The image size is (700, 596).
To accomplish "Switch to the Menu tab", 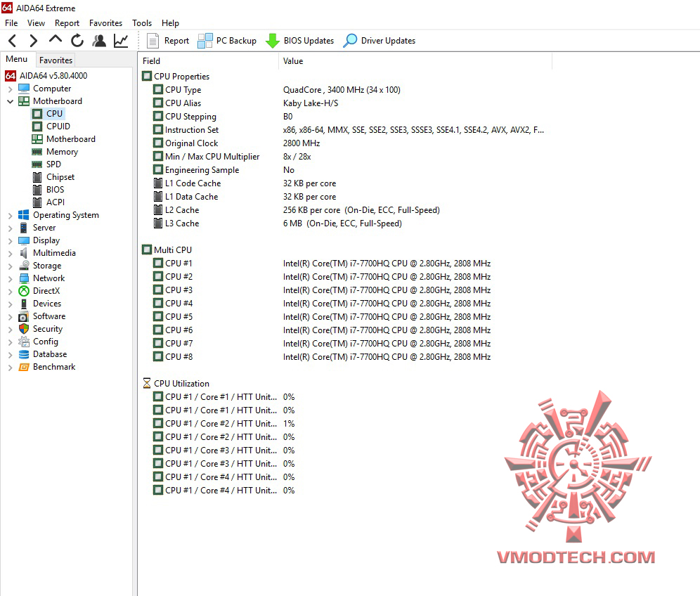I will click(17, 59).
